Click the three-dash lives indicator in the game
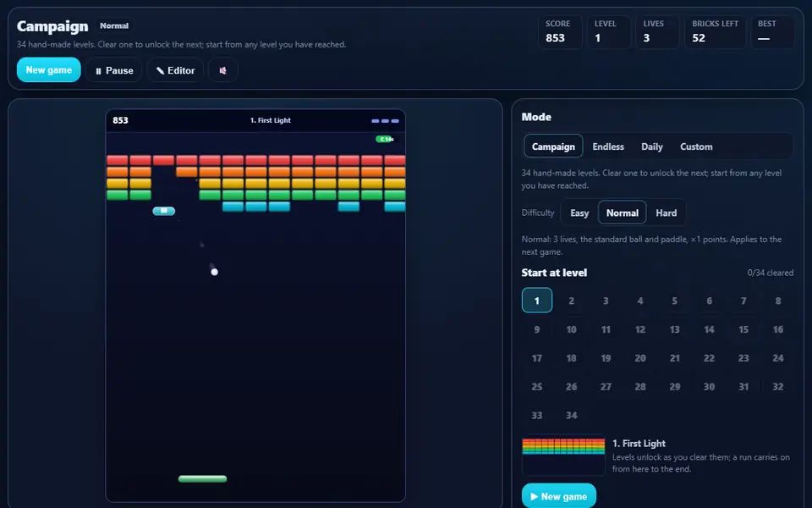The height and width of the screenshot is (508, 812). (386, 121)
